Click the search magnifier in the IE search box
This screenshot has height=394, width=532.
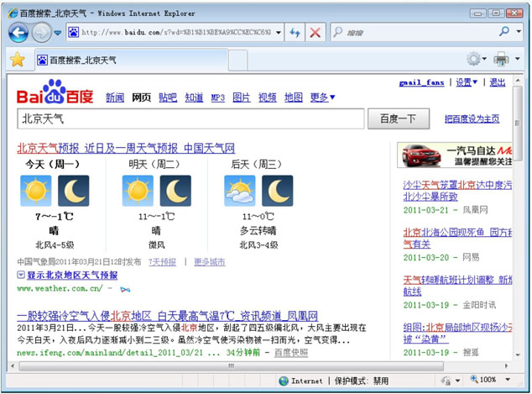click(x=504, y=32)
